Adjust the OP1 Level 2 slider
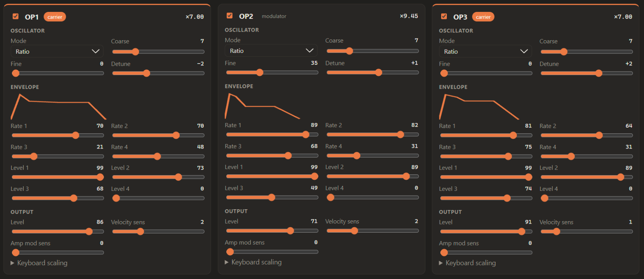 (158, 177)
